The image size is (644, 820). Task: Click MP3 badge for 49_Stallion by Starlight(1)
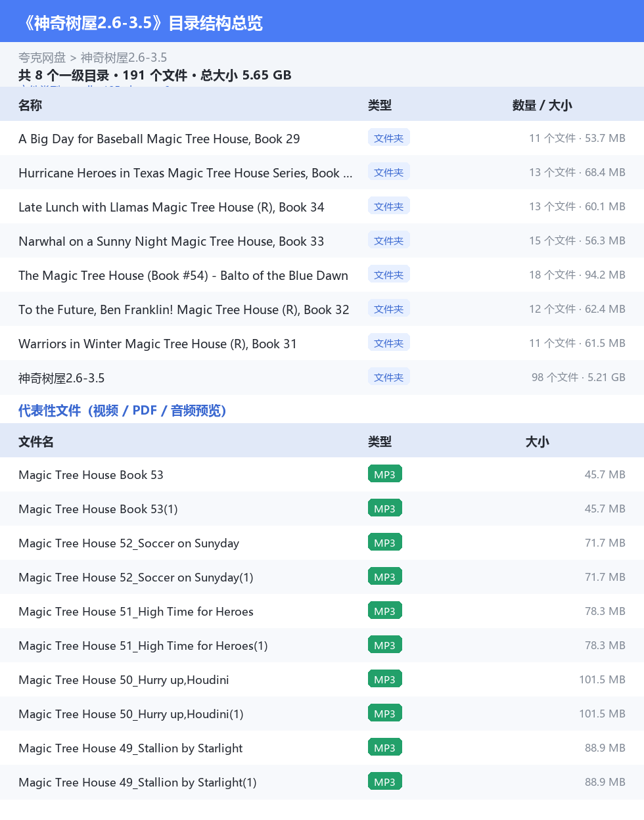click(x=385, y=782)
